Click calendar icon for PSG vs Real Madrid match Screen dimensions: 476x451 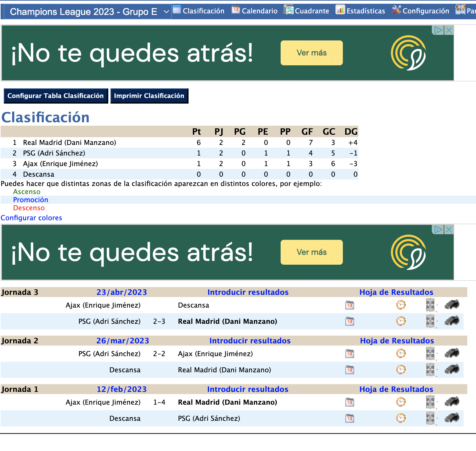(350, 321)
